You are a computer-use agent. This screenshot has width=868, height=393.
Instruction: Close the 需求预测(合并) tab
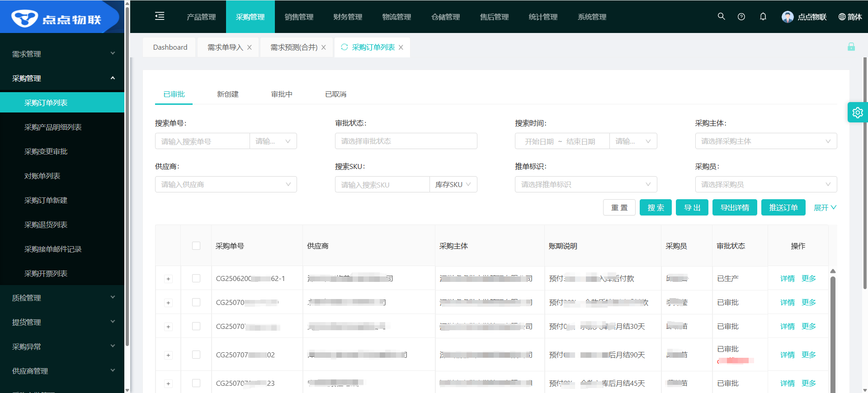323,47
